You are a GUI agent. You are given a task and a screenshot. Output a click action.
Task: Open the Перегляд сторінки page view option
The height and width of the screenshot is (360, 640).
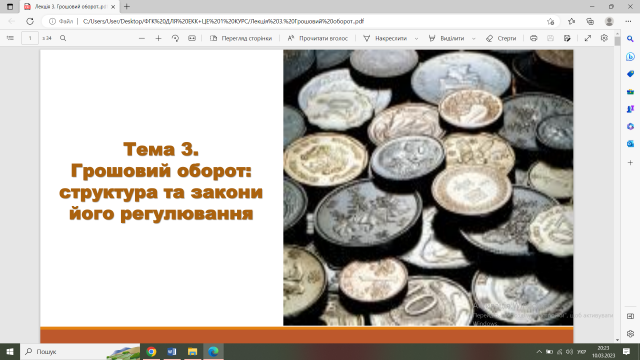click(x=241, y=38)
